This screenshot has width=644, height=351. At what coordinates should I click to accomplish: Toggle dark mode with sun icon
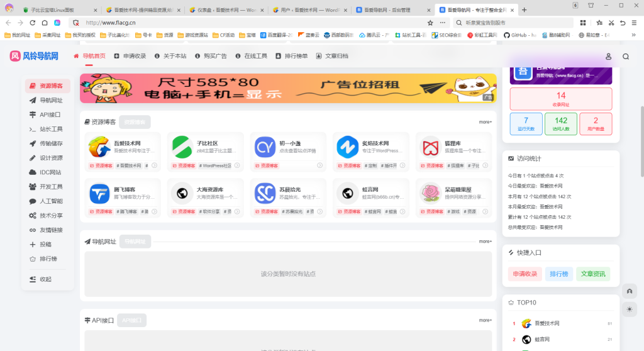click(629, 309)
